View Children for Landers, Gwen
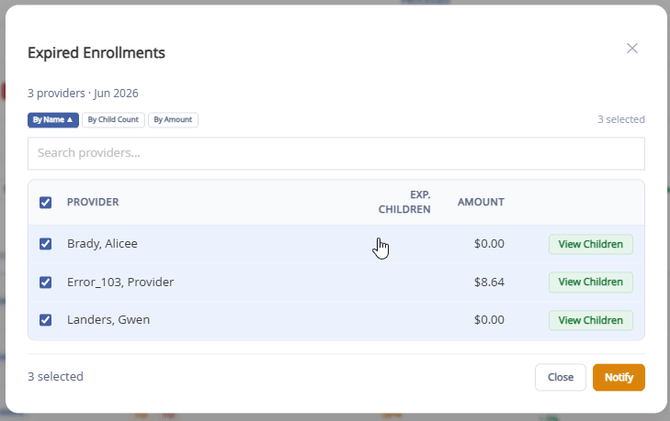This screenshot has height=421, width=670. coord(591,320)
